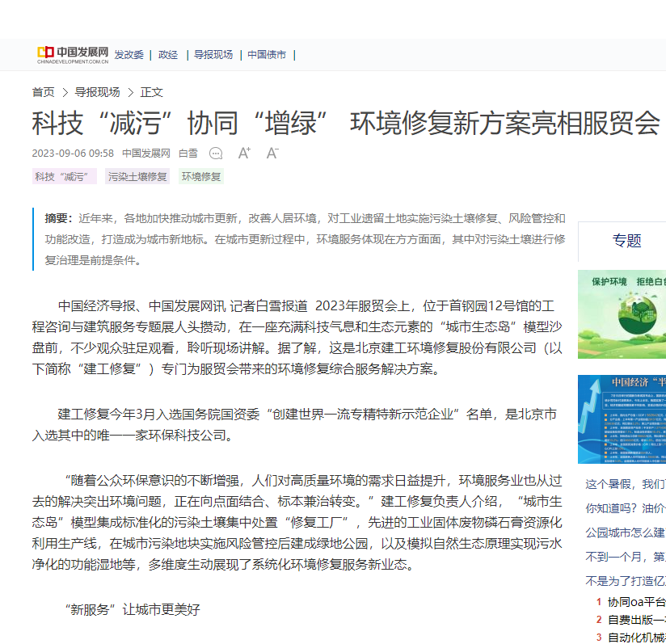Decrease font size with A- icon
Screen dimensions: 666x644
[272, 153]
